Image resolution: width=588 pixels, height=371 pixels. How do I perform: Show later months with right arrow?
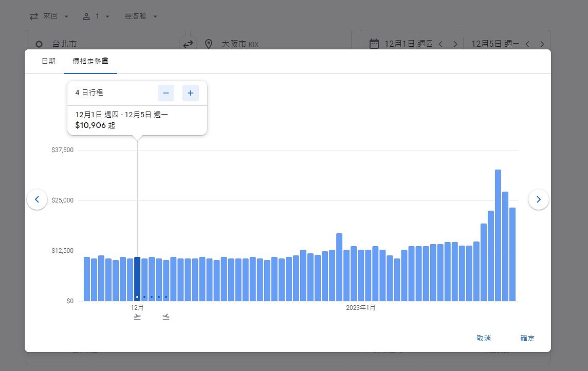pos(538,199)
